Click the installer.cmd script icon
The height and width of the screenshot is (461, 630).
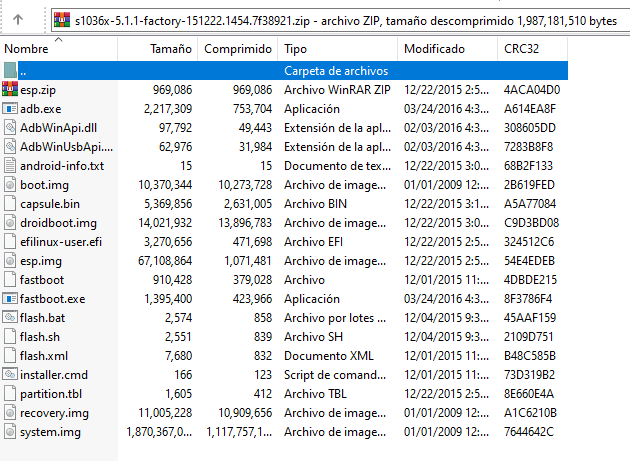coord(10,375)
